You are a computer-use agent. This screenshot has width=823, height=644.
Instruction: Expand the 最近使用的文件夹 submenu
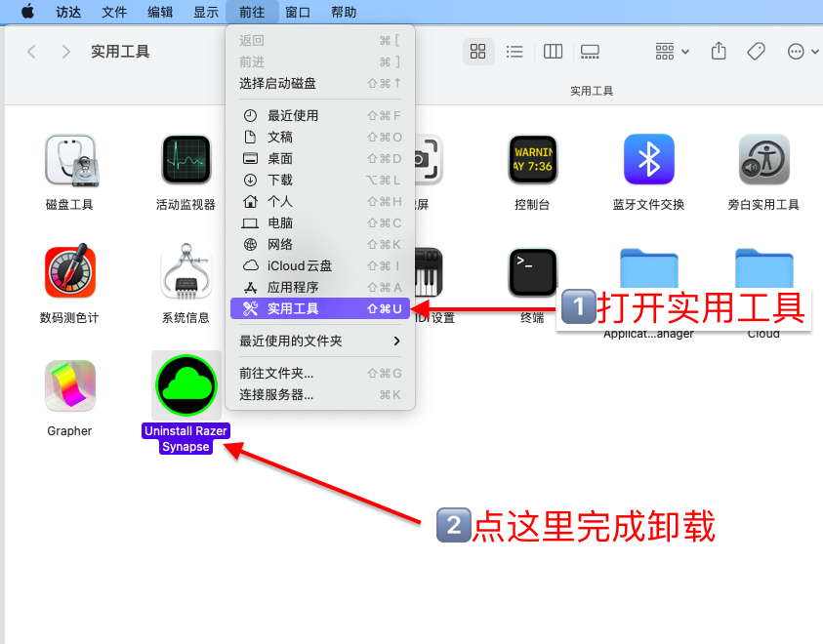320,341
